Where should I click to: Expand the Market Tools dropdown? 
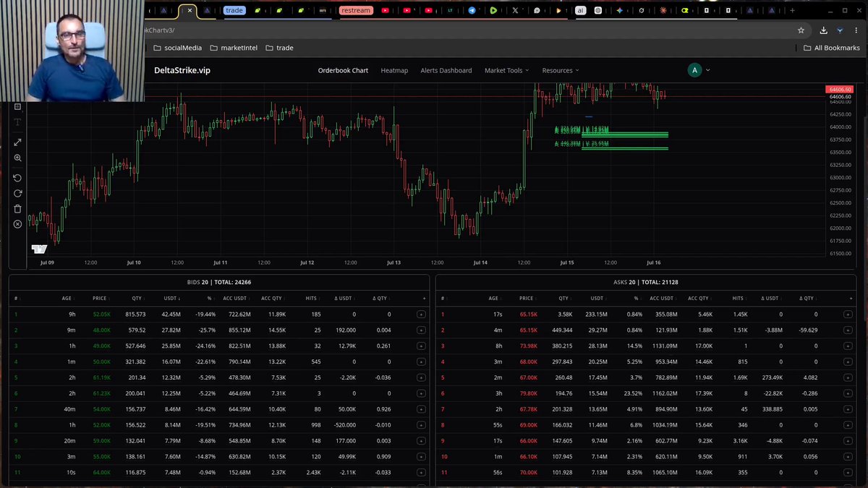tap(506, 71)
